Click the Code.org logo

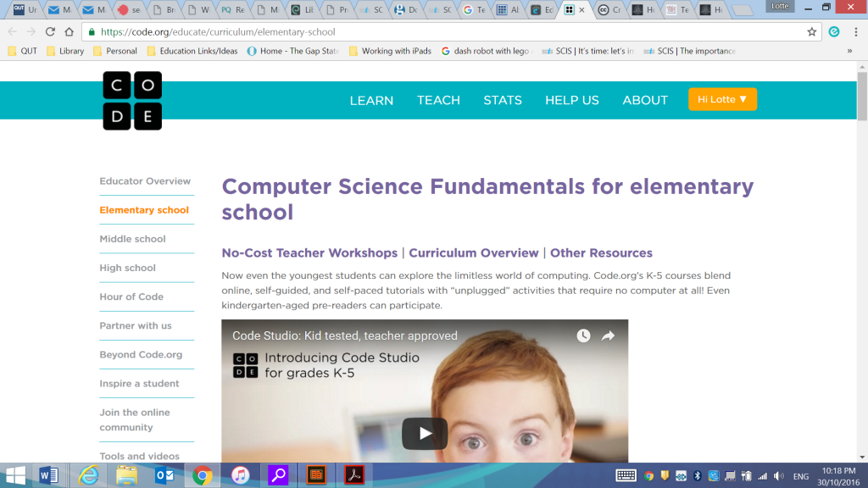tap(132, 101)
